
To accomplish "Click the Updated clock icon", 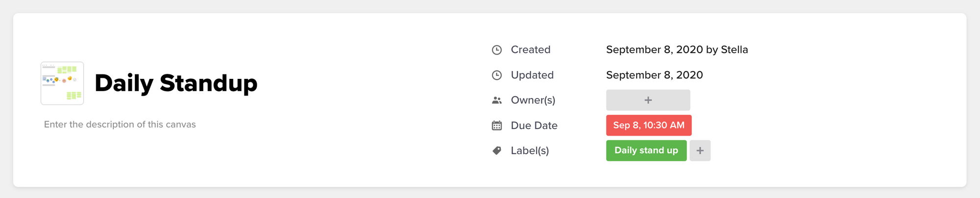I will pos(497,75).
